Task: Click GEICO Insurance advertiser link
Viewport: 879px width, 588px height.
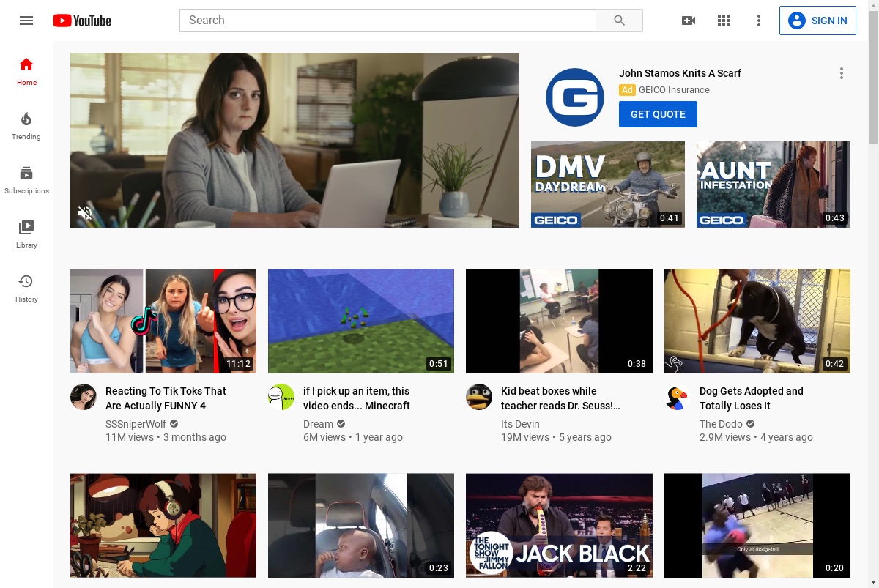Action: point(674,90)
